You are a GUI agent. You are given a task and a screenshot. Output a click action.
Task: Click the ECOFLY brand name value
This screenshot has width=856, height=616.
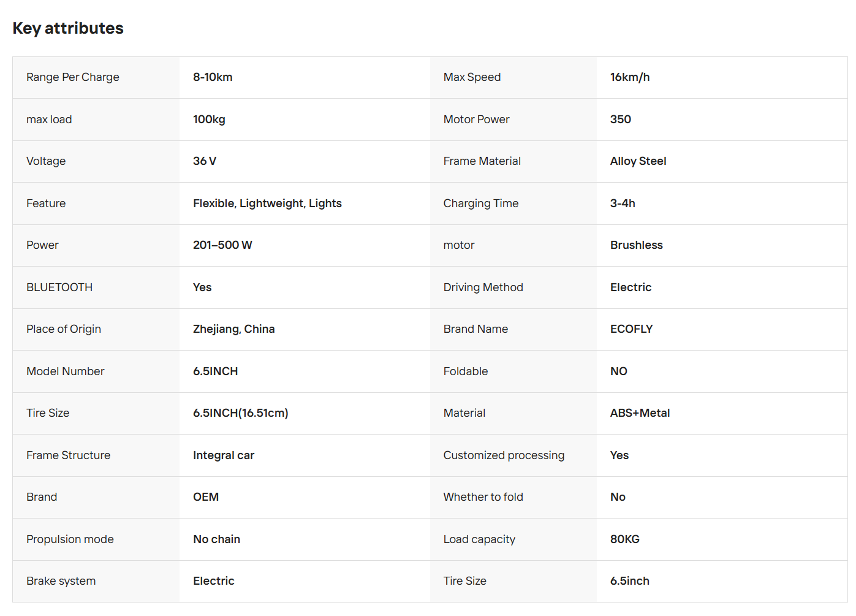pyautogui.click(x=631, y=329)
